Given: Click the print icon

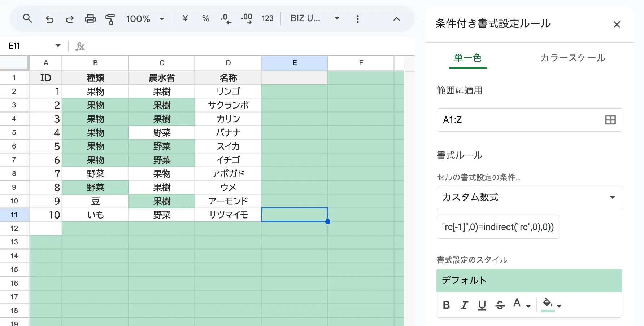Looking at the screenshot, I should coord(90,19).
